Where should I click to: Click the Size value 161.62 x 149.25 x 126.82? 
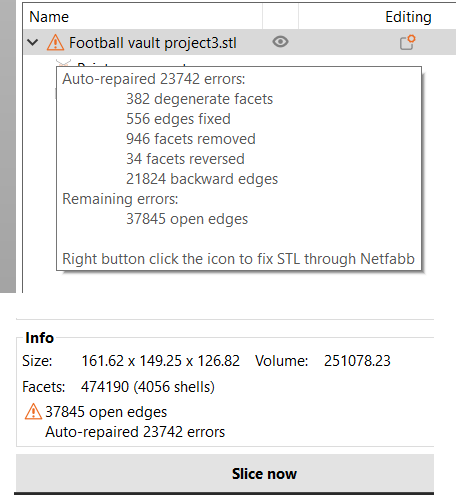pyautogui.click(x=161, y=361)
